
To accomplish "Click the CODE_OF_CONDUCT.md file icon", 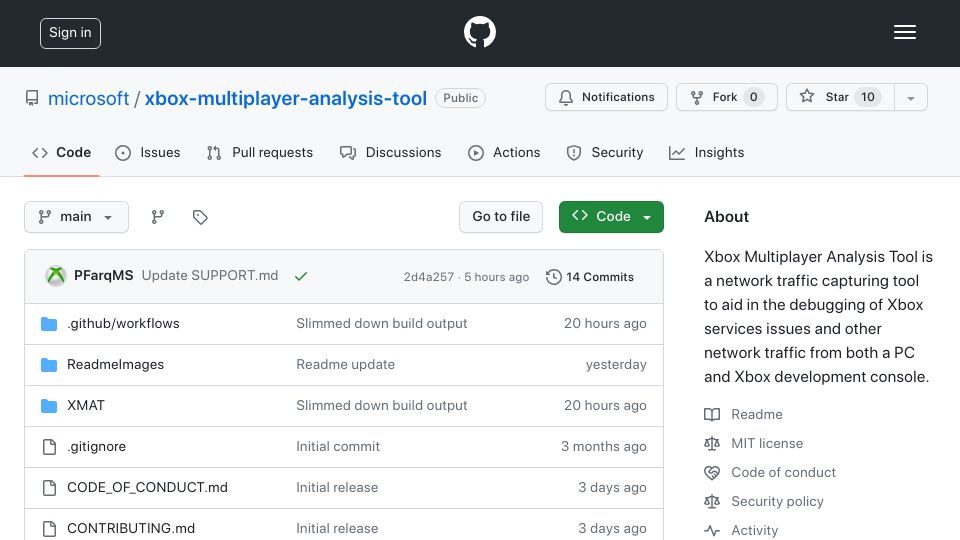I will point(50,488).
